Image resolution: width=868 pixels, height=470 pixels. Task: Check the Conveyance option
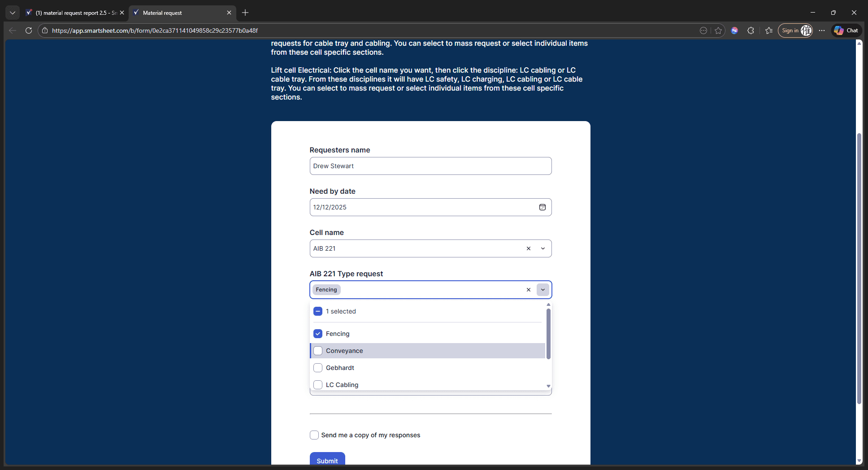[318, 351]
